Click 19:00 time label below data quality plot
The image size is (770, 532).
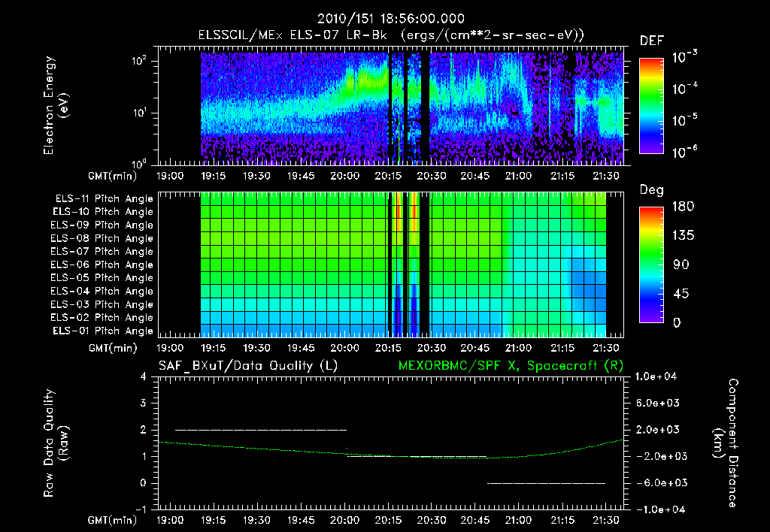[169, 520]
